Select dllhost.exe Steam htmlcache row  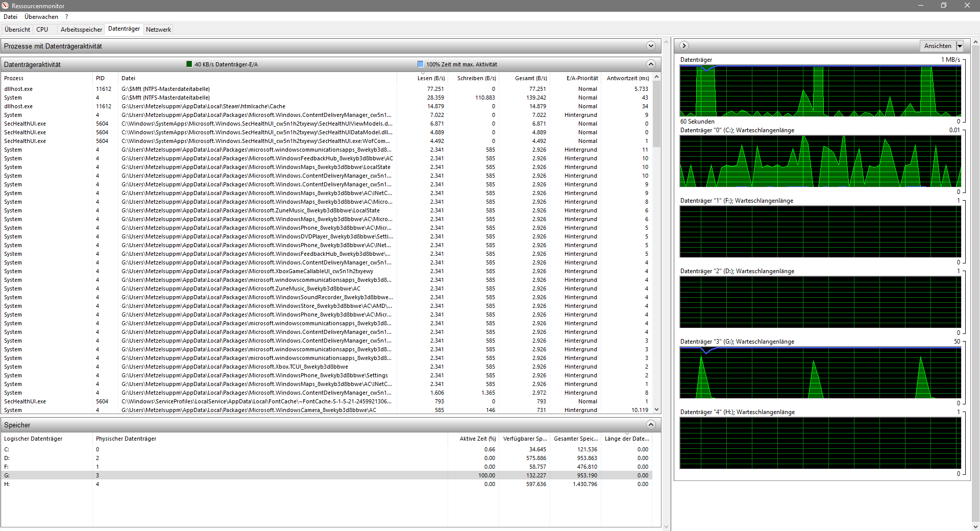point(327,106)
